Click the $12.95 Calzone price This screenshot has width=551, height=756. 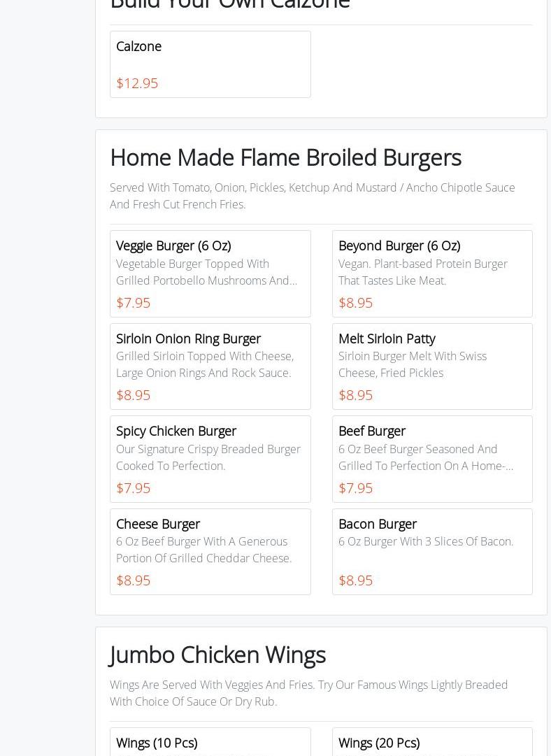137,83
